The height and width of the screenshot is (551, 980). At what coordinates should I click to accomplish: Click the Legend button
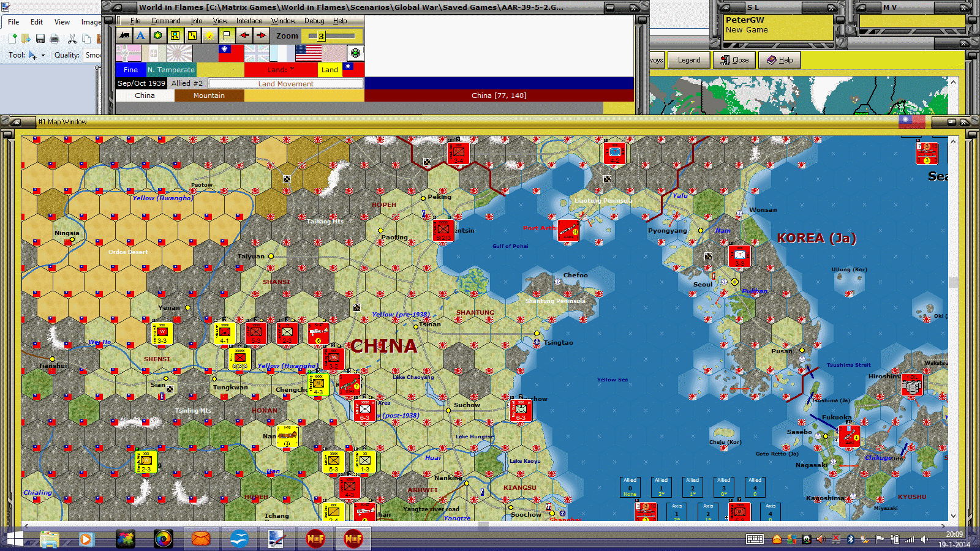coord(689,60)
